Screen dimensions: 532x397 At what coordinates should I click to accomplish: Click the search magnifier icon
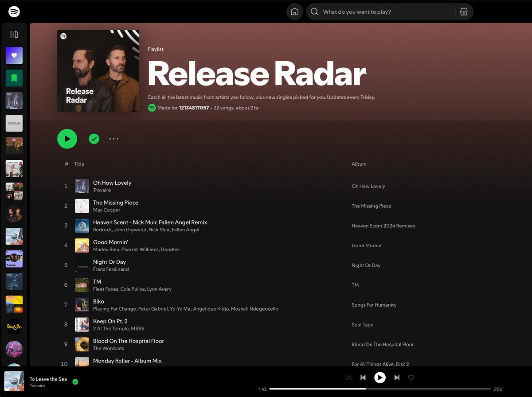[x=314, y=12]
